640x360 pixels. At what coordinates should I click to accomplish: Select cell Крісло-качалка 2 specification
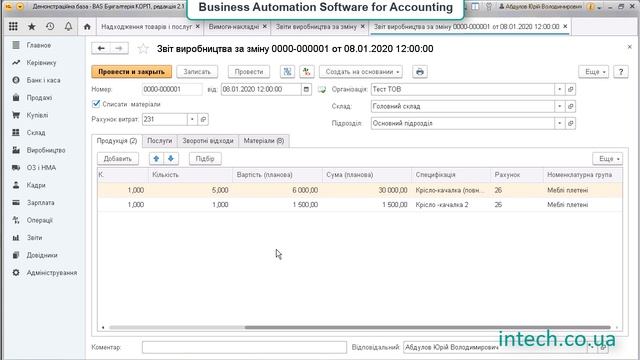pos(451,204)
